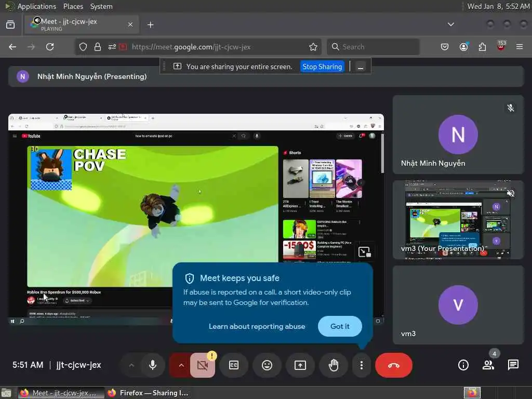This screenshot has width=532, height=399.
Task: Click the meet.google.com address field
Action: [191, 47]
